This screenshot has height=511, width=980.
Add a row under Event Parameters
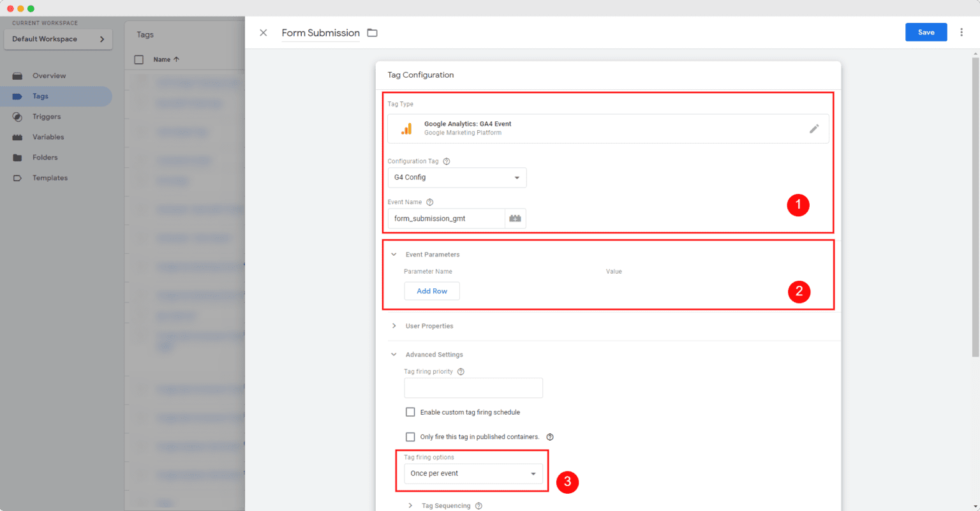431,291
